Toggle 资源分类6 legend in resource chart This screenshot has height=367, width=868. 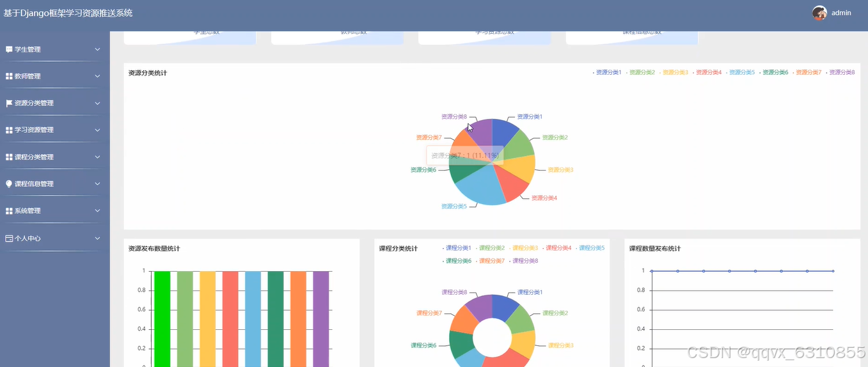[773, 72]
